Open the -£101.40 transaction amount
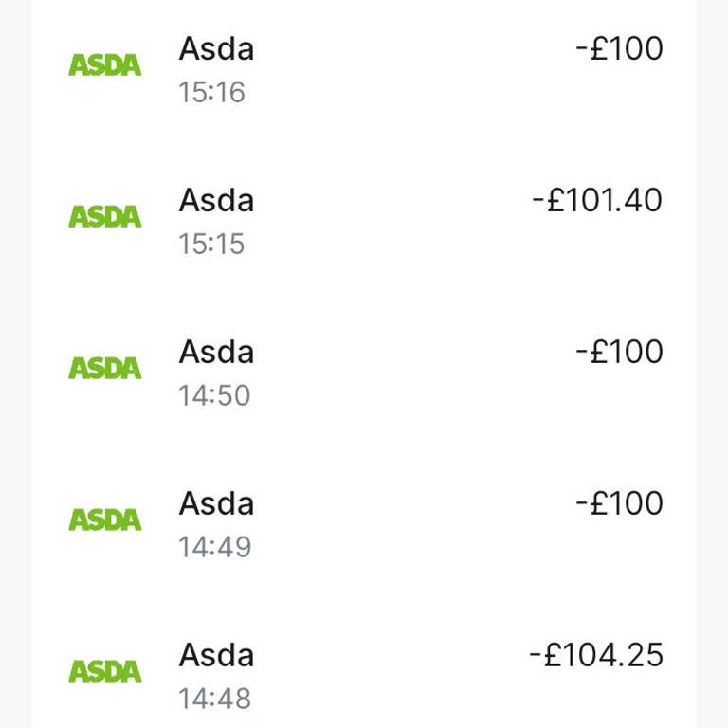 pyautogui.click(x=597, y=201)
